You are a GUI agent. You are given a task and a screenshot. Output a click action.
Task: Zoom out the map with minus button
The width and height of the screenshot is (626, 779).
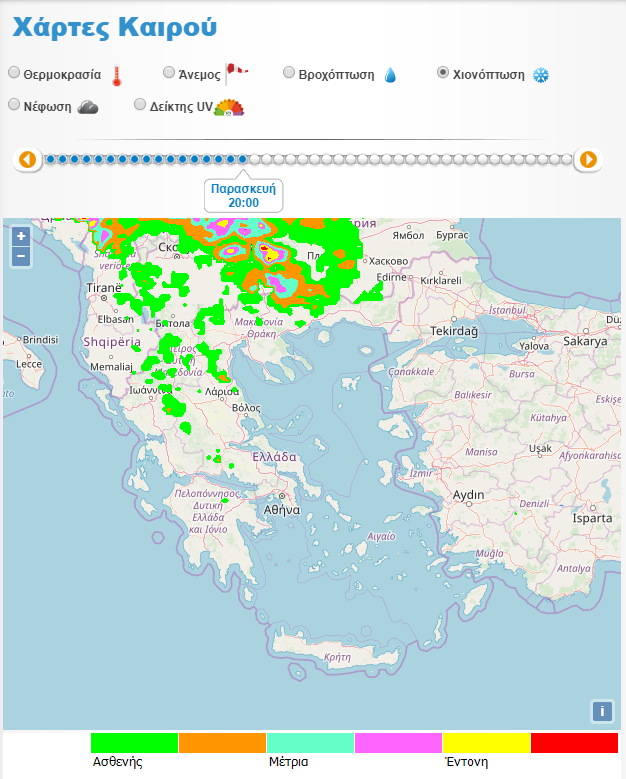pyautogui.click(x=21, y=256)
